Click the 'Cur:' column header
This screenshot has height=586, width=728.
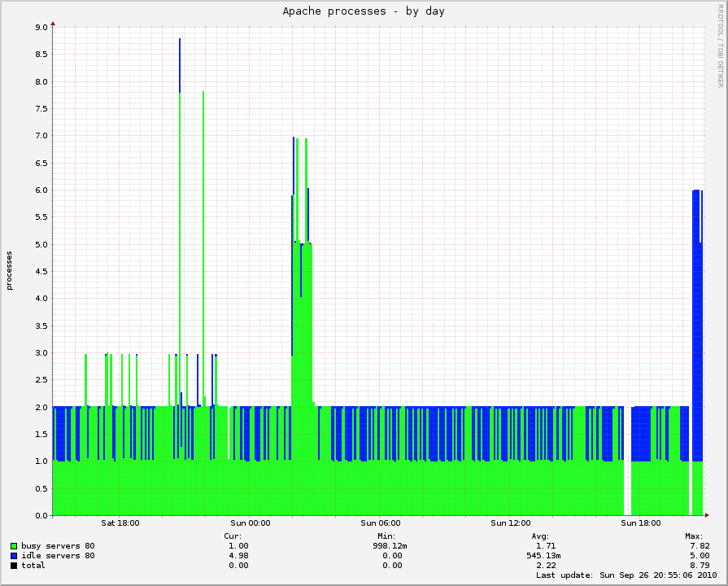(x=233, y=536)
